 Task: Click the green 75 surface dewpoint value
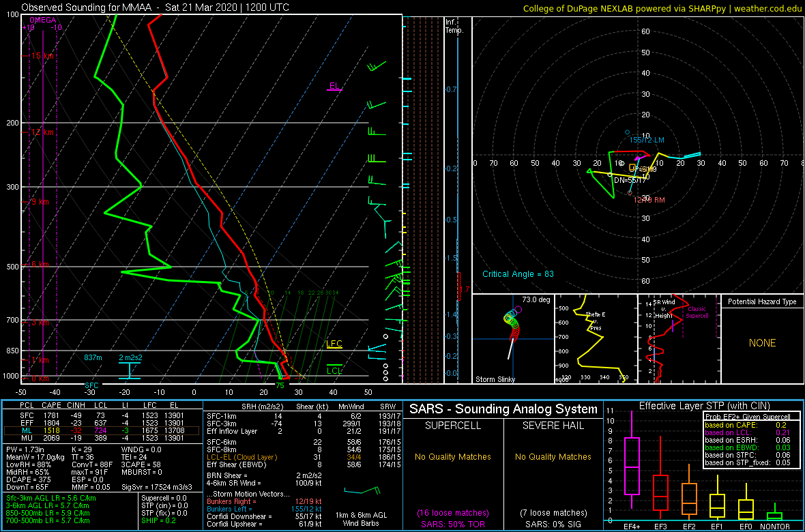(x=280, y=385)
